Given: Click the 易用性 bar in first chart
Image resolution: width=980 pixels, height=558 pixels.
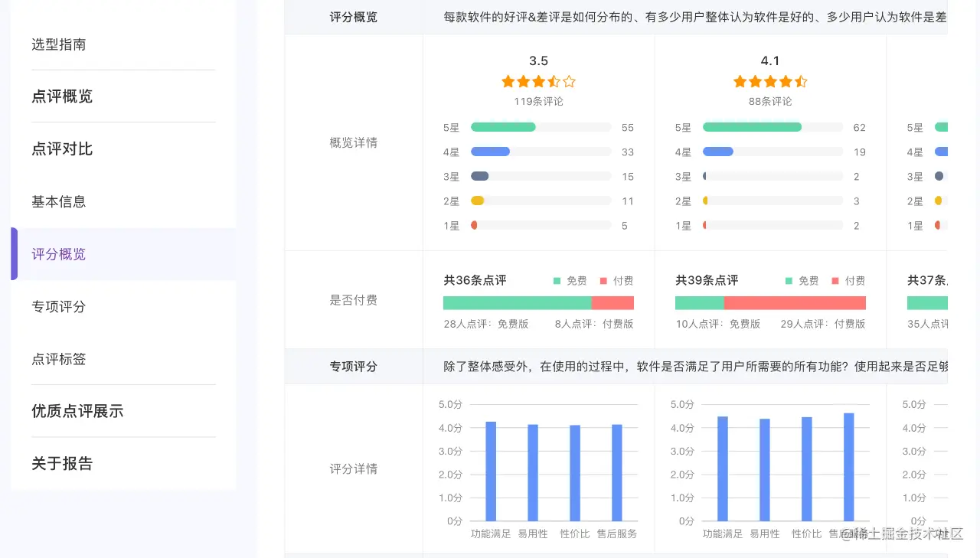Looking at the screenshot, I should pyautogui.click(x=533, y=473).
